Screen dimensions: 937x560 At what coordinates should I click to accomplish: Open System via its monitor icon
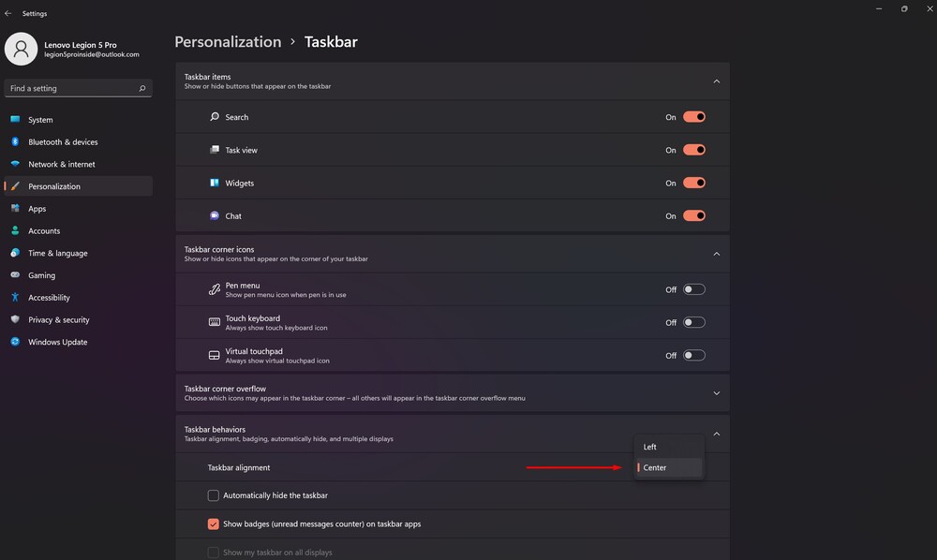[16, 120]
